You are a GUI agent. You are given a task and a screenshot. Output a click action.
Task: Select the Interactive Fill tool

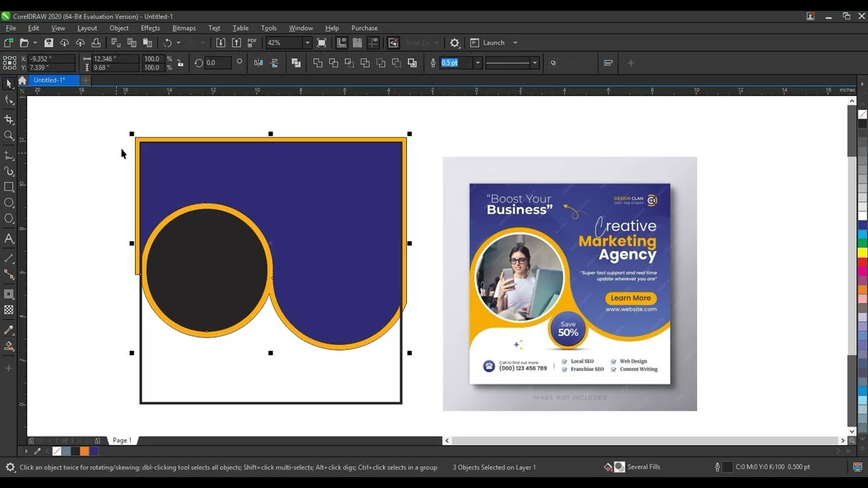[9, 346]
